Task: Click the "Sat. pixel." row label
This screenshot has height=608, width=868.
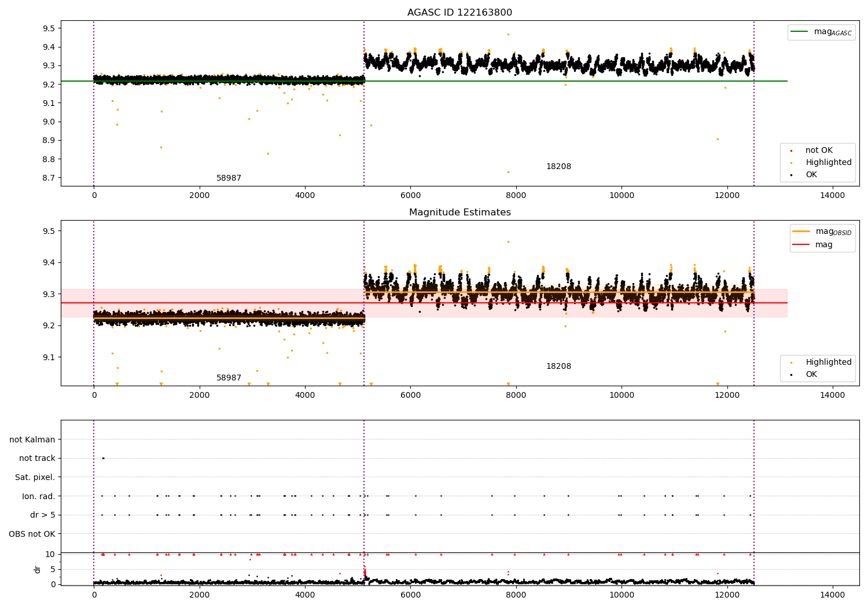Action: point(35,477)
